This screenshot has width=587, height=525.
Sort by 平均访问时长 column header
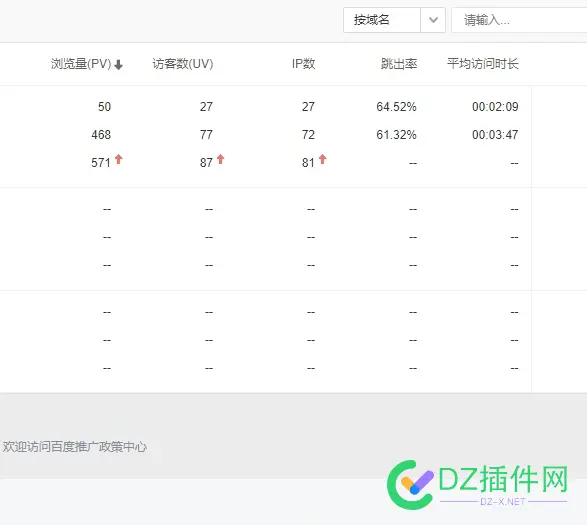[x=483, y=64]
